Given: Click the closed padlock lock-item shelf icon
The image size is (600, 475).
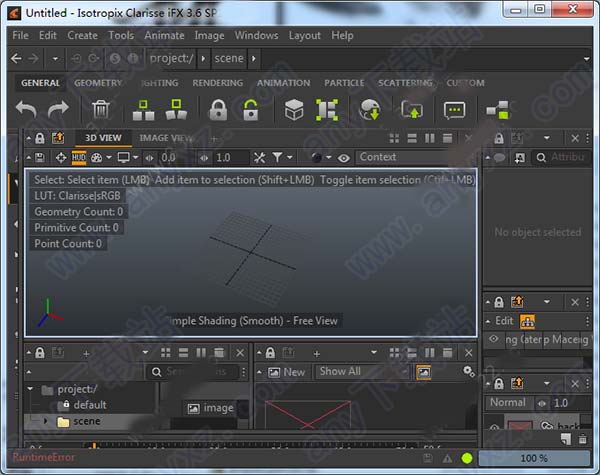Looking at the screenshot, I should 218,110.
